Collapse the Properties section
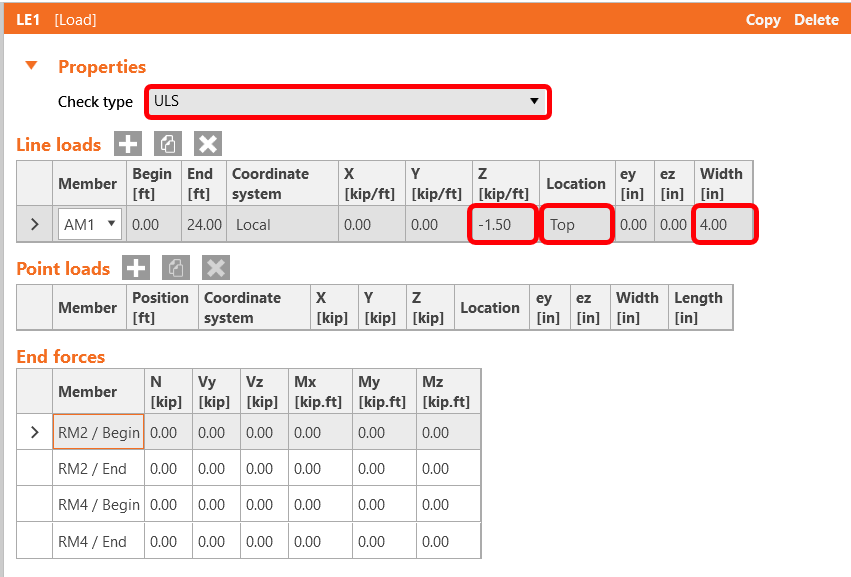 coord(31,65)
